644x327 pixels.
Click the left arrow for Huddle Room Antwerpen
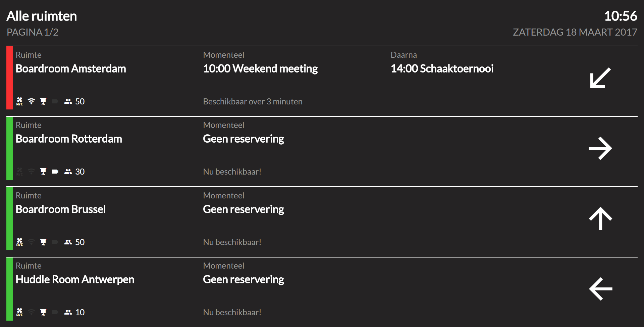601,289
